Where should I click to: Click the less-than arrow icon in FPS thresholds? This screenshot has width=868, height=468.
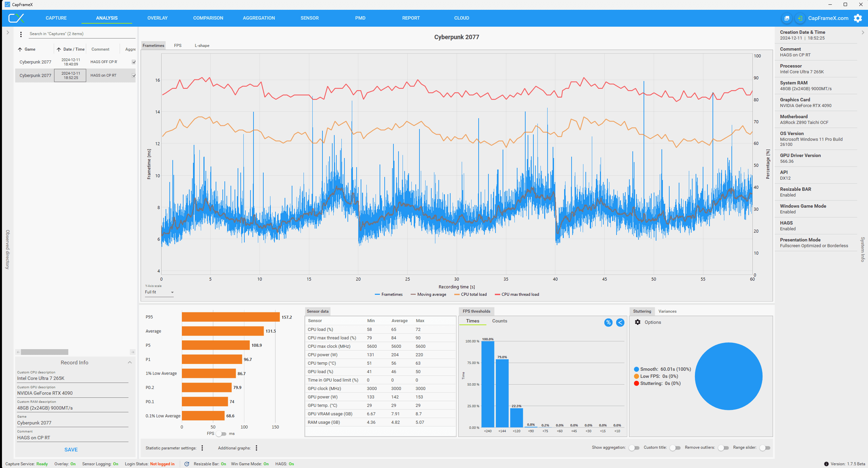click(620, 322)
